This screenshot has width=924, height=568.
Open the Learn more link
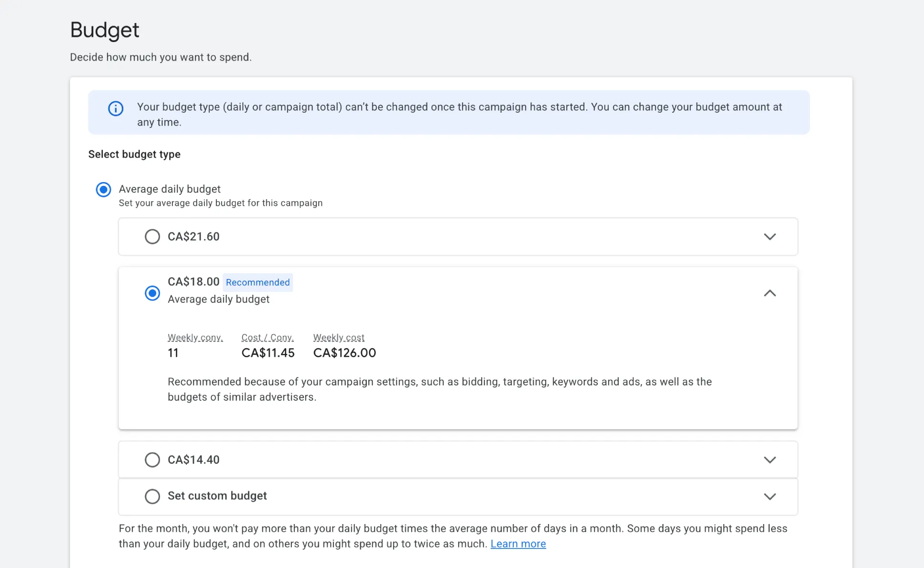pyautogui.click(x=518, y=544)
